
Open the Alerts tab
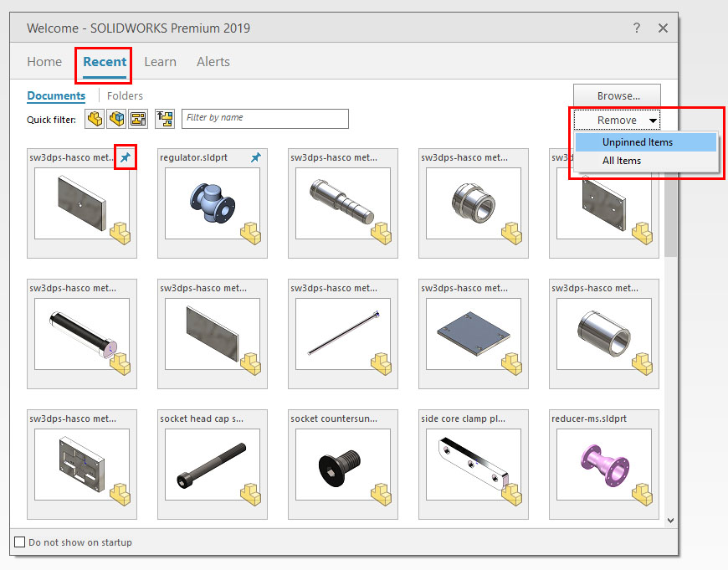(x=213, y=62)
